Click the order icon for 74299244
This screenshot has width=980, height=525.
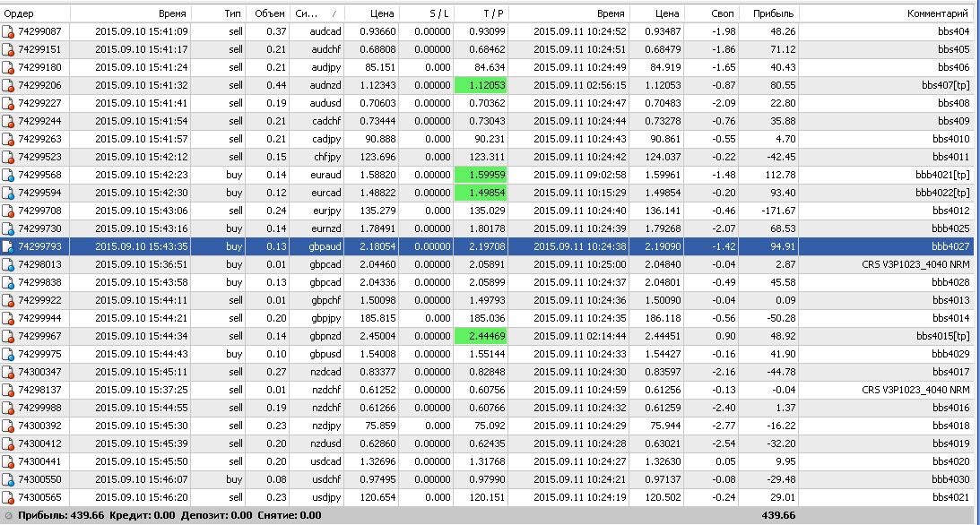tap(8, 121)
